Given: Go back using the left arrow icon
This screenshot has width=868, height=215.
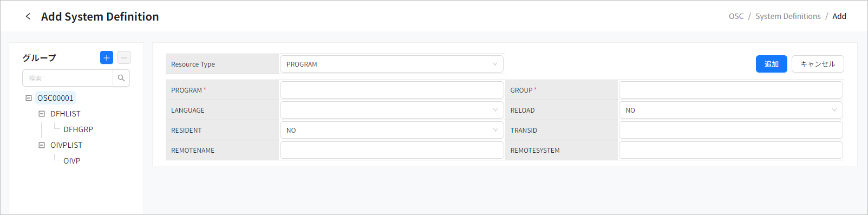Looking at the screenshot, I should pos(28,16).
